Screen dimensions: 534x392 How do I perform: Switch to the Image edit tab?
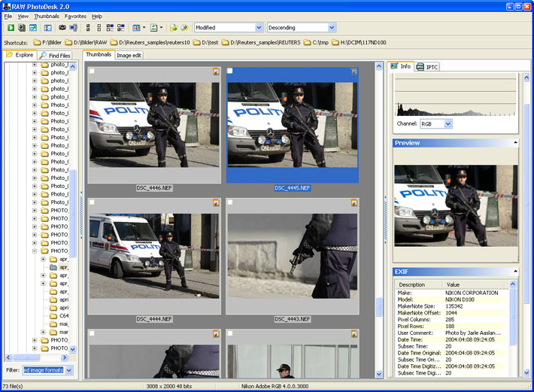pos(129,55)
